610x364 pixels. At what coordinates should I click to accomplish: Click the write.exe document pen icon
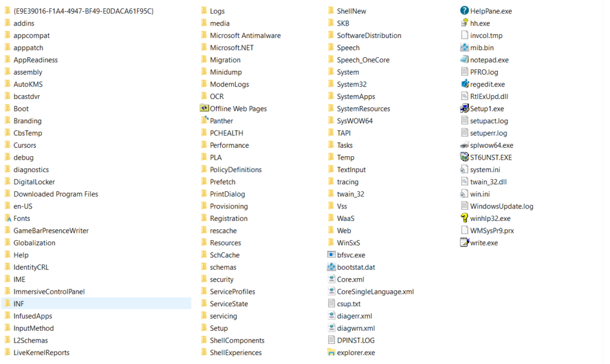pos(464,242)
